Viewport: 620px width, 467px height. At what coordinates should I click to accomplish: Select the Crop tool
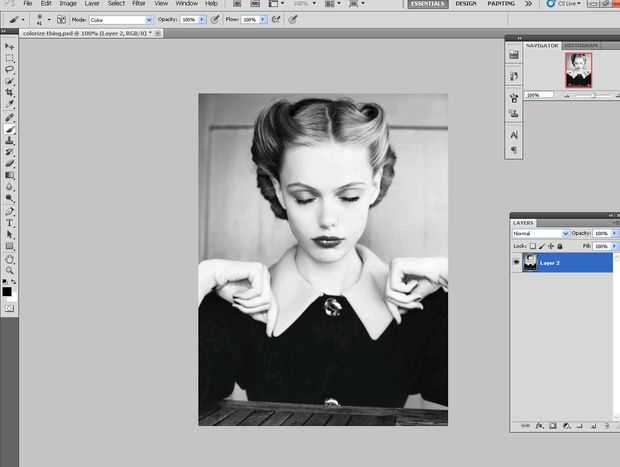point(10,92)
